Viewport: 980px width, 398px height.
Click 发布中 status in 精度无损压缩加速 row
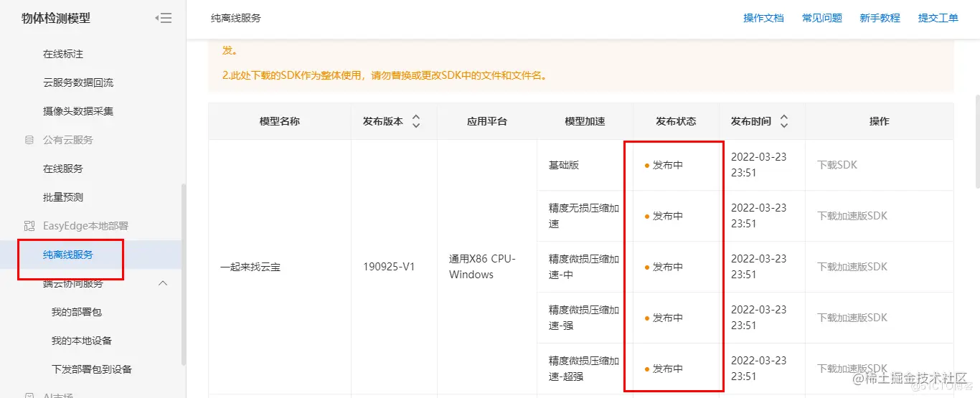click(x=668, y=216)
